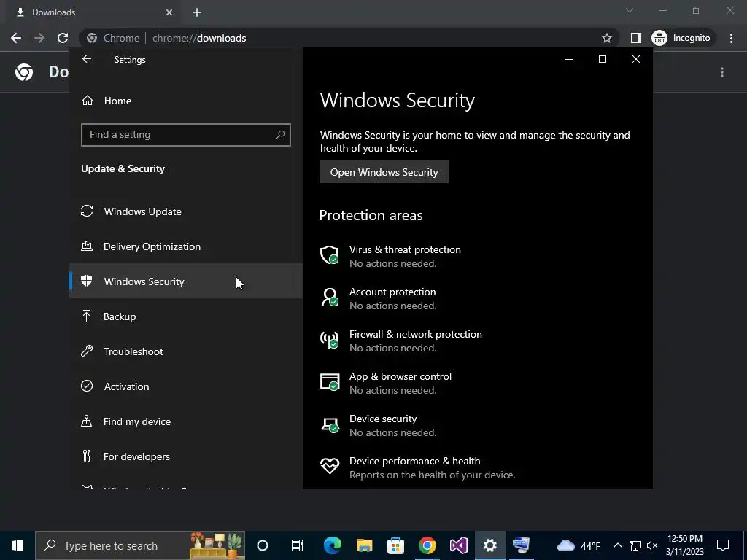Open Activation settings

point(186,386)
